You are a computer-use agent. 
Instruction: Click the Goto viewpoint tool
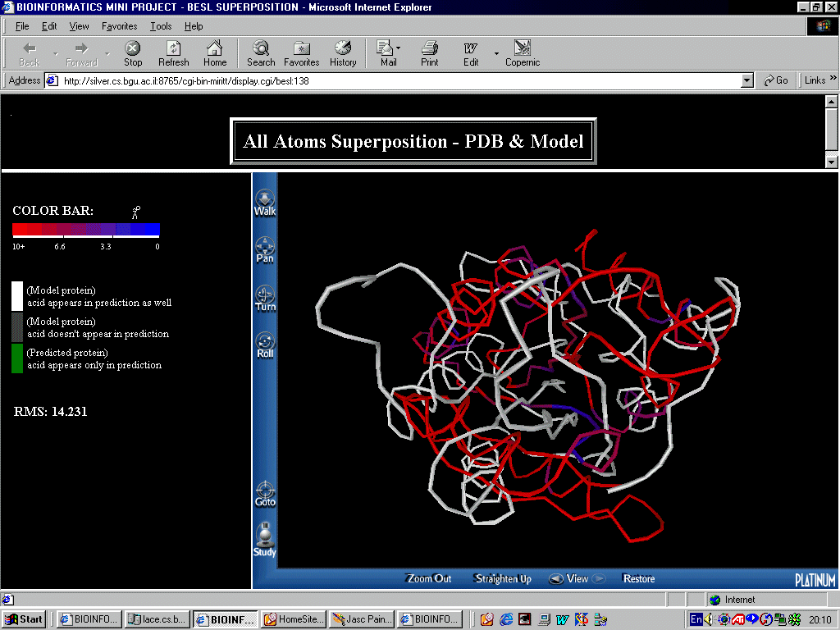265,494
